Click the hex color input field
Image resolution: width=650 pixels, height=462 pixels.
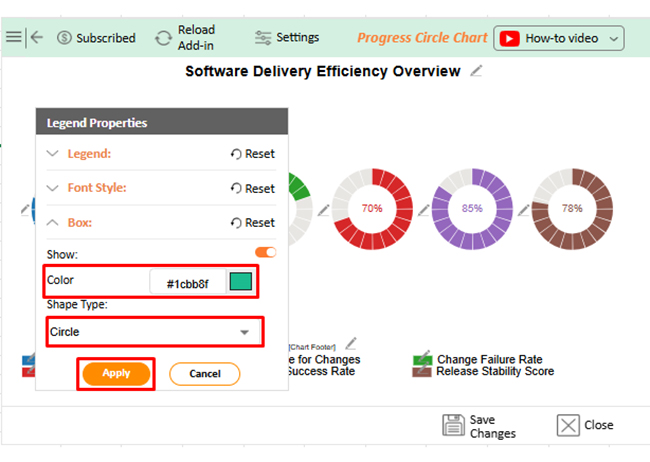(187, 283)
